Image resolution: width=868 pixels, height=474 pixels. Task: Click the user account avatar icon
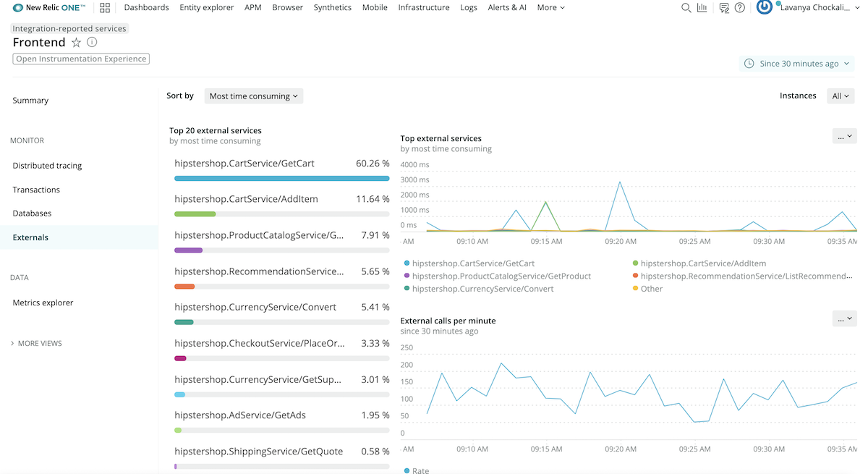765,7
